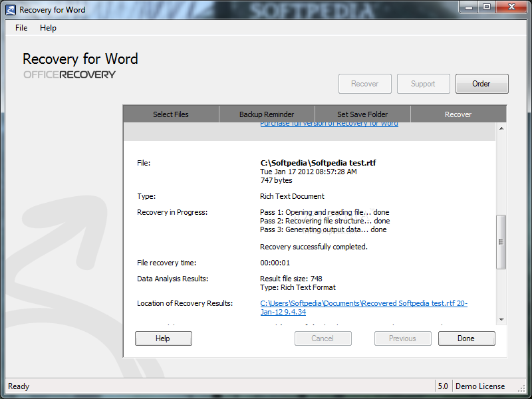
Task: Select the Recover step tab
Action: coord(458,114)
